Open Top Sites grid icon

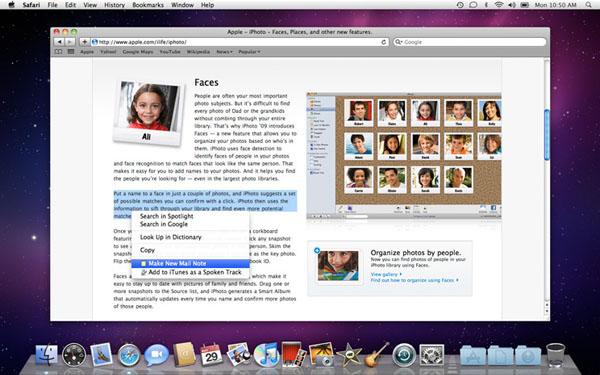tap(71, 51)
